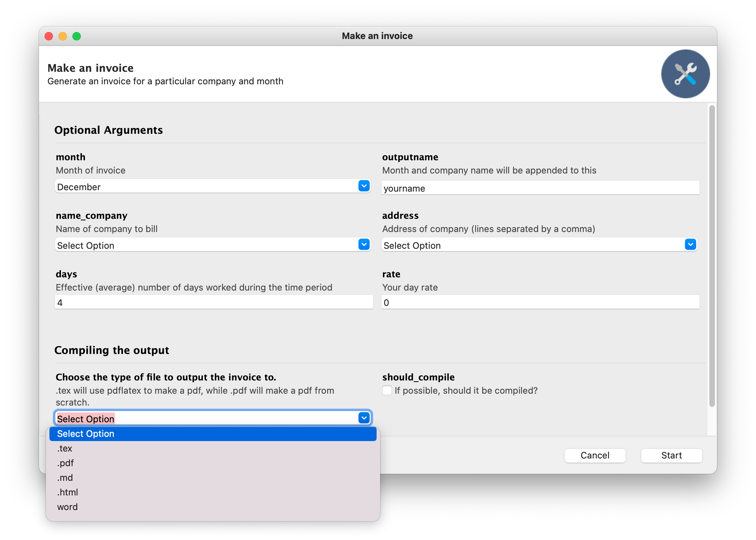Click the red close window button
This screenshot has width=756, height=540.
click(x=49, y=36)
